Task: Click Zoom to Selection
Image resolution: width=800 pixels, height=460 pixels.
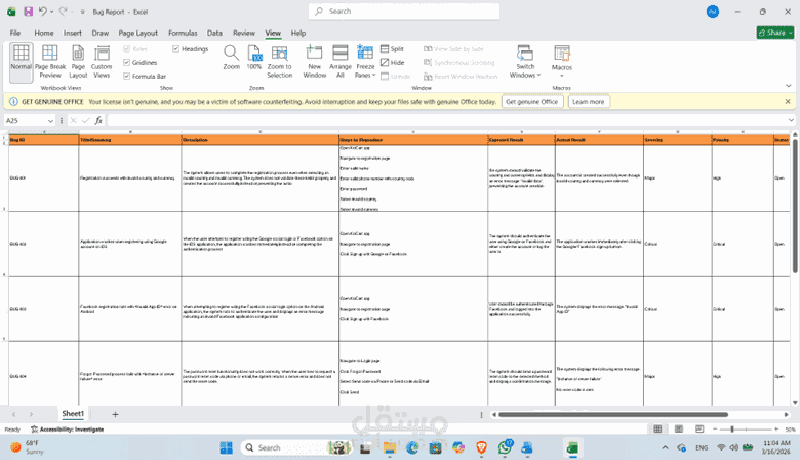Action: point(280,62)
